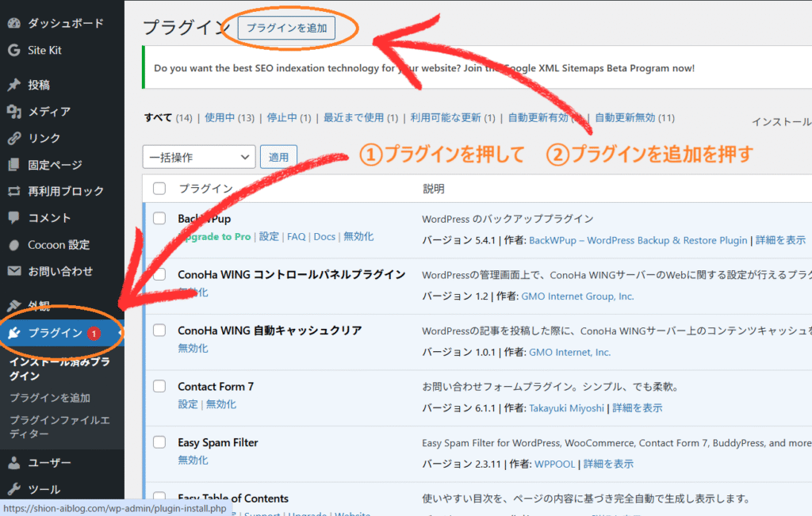This screenshot has height=516, width=812.
Task: Check the Contact Form 7 checkbox
Action: [159, 386]
